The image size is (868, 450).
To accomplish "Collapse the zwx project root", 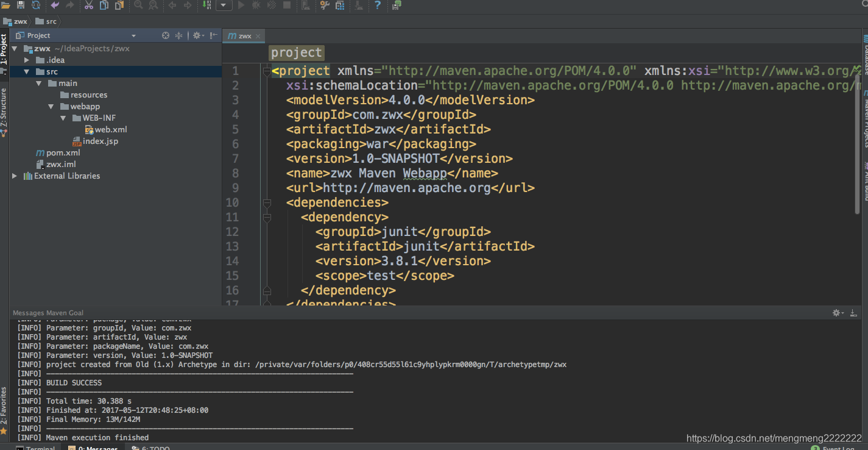I will 15,48.
